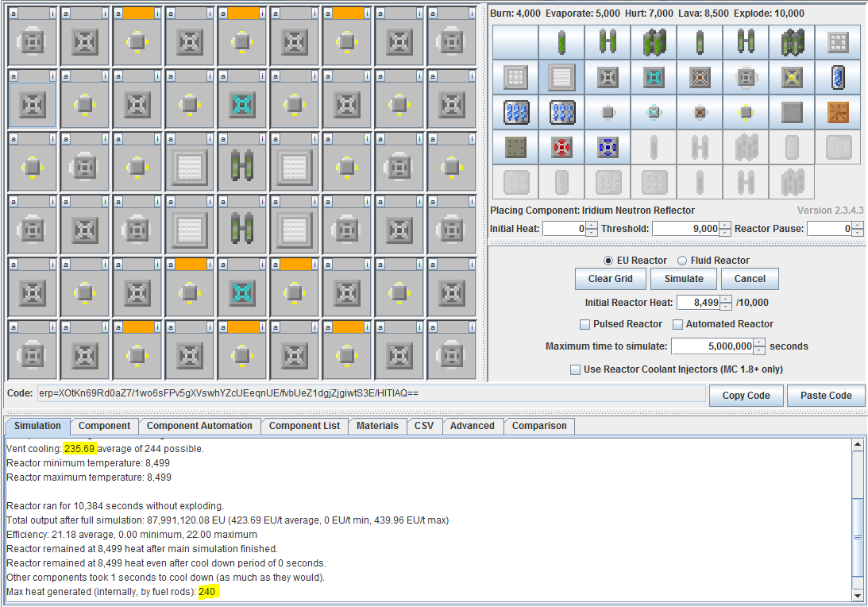Image resolution: width=868 pixels, height=607 pixels.
Task: Click the Threshold value field showing 9,000
Action: [x=685, y=229]
